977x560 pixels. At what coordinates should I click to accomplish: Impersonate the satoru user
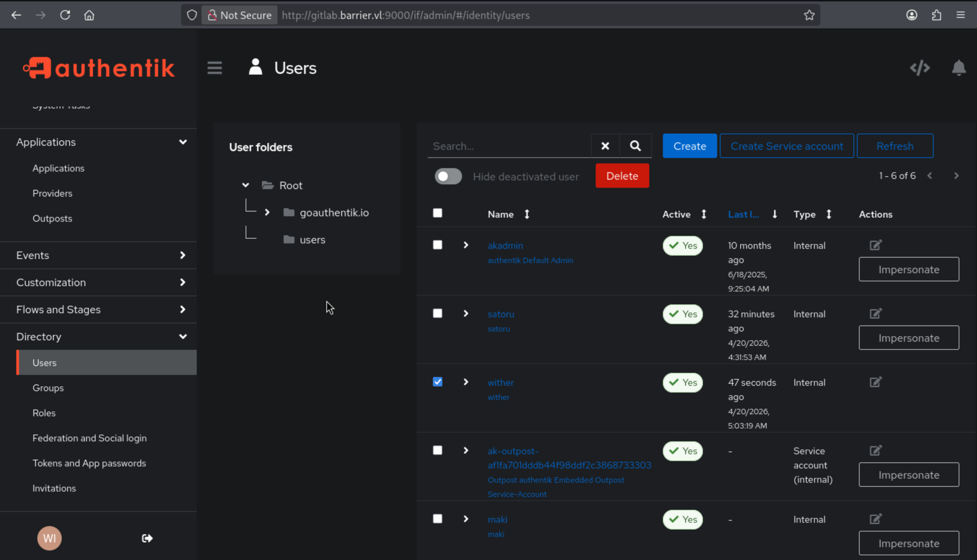908,338
